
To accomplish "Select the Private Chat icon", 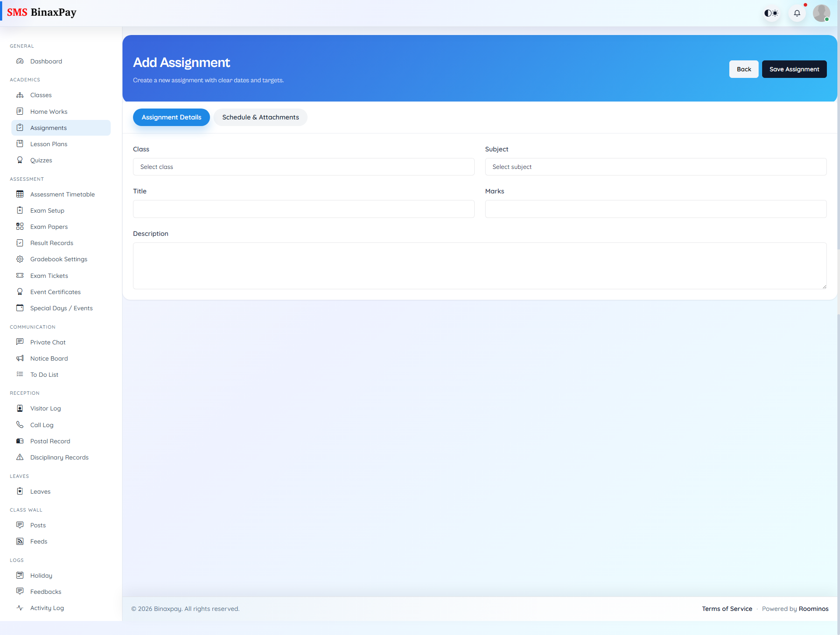I will tap(20, 342).
